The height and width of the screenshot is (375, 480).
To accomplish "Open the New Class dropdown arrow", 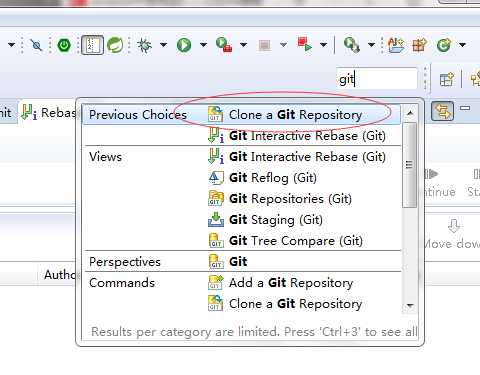I will coord(462,45).
